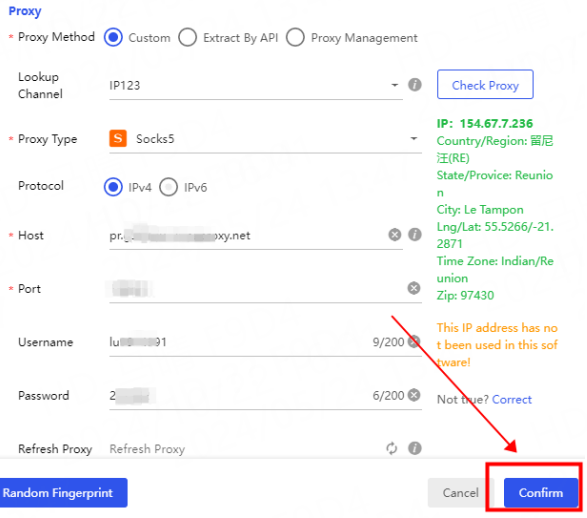
Task: Open the Proxy Type Socks5 dropdown
Action: [265, 139]
